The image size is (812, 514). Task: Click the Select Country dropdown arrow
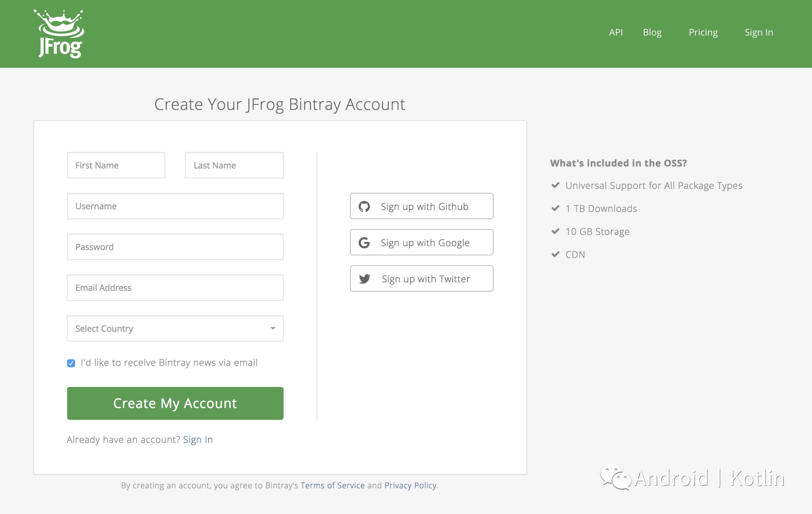273,328
